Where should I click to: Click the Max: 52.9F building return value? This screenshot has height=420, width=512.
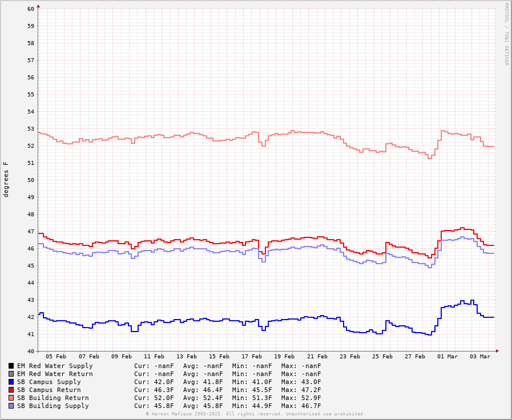pos(301,398)
